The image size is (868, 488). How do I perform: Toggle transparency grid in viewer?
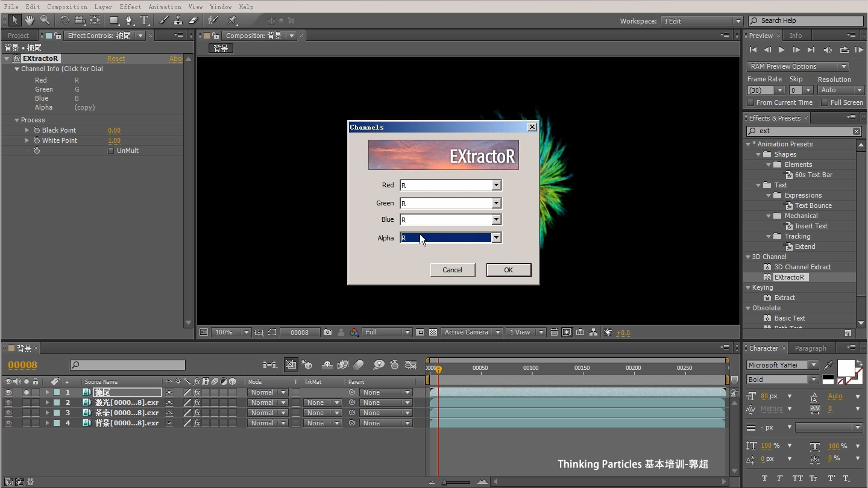click(x=433, y=332)
